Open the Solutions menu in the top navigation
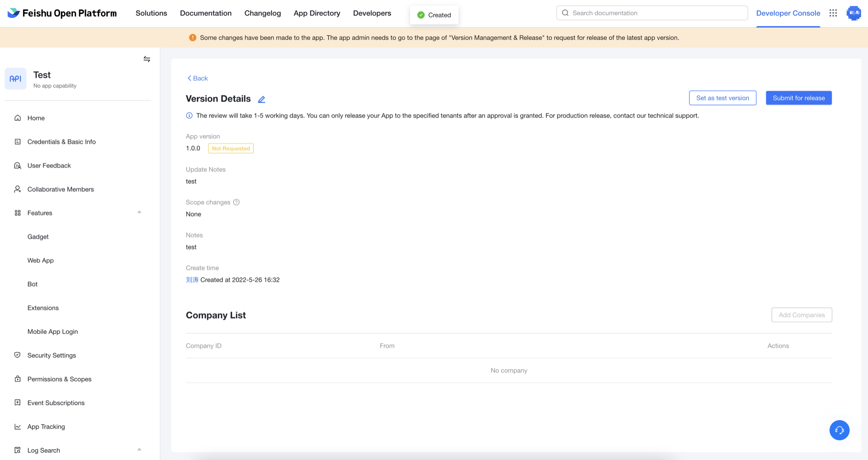The width and height of the screenshot is (868, 460). coord(151,13)
